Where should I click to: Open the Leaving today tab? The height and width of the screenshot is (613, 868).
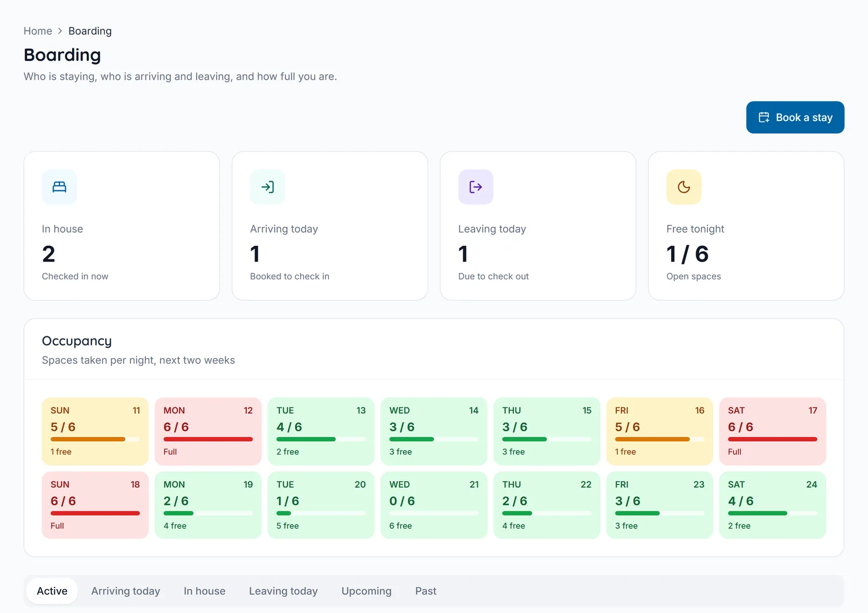point(283,591)
